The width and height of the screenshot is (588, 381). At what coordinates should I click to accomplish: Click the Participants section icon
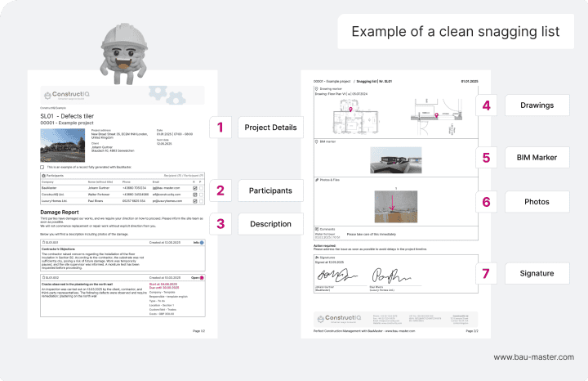(43, 174)
